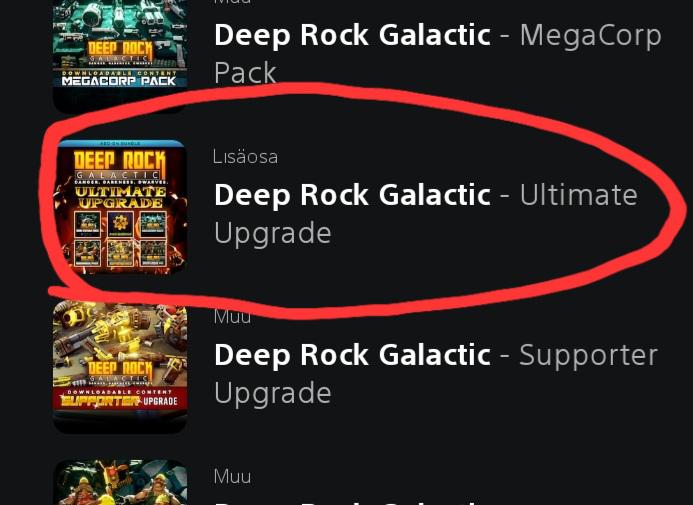Click the blue Add-On Bundle strip on cover
The image size is (693, 505).
point(120,144)
